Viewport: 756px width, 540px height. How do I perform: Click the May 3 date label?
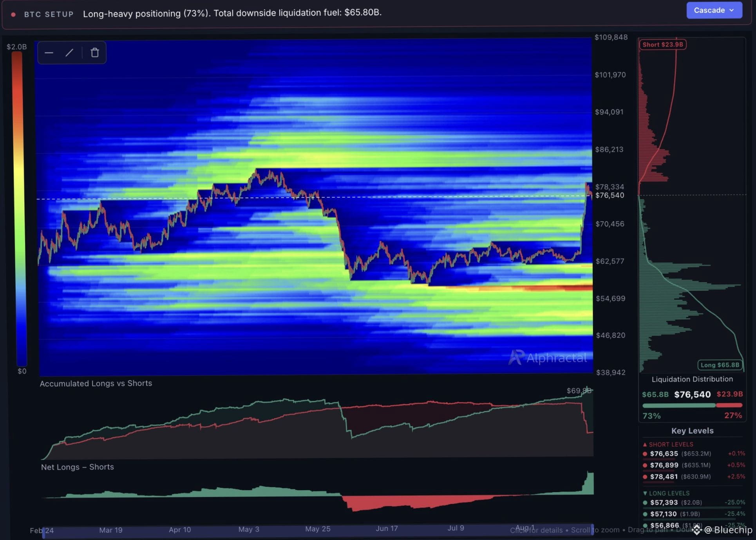[249, 529]
